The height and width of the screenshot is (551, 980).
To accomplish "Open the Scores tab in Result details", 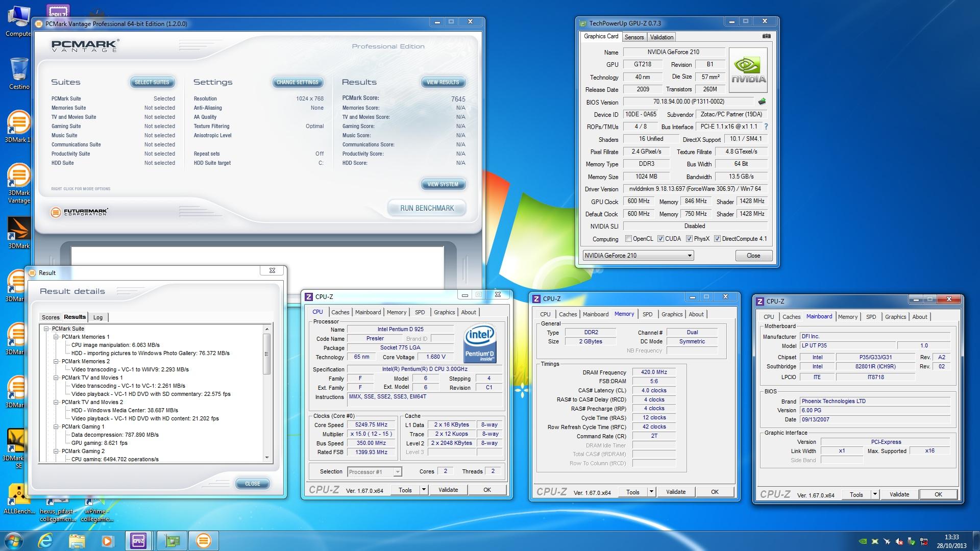I will [x=51, y=317].
